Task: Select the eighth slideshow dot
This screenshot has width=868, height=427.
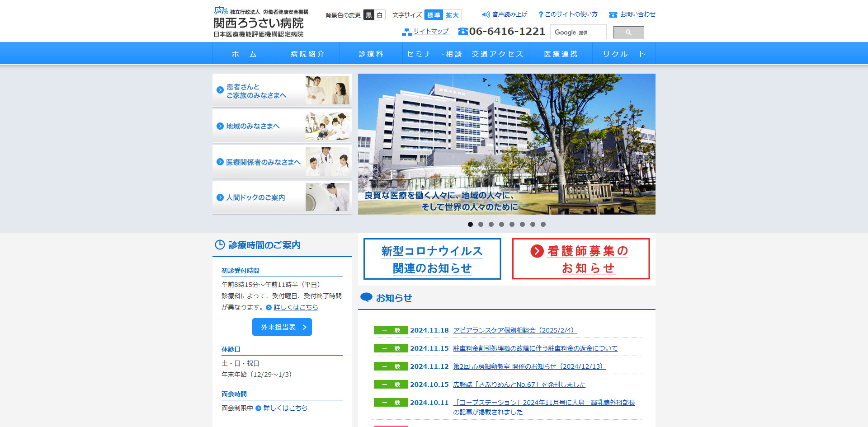Action: pyautogui.click(x=543, y=224)
